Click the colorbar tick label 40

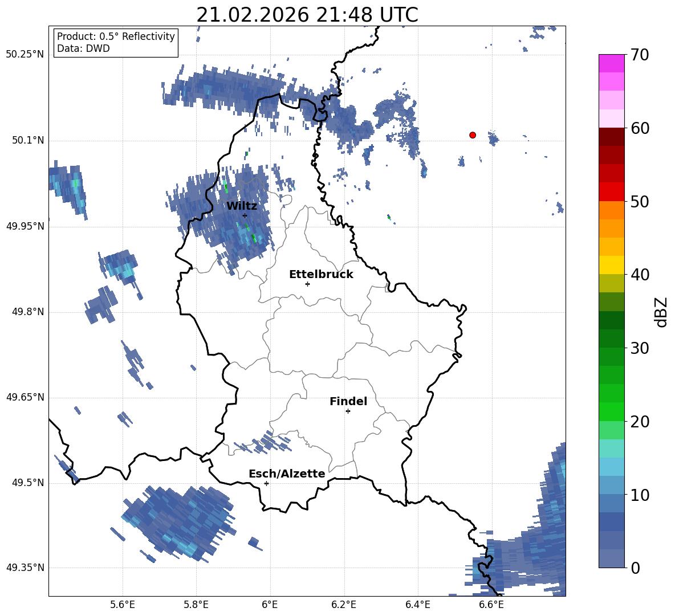pyautogui.click(x=640, y=275)
